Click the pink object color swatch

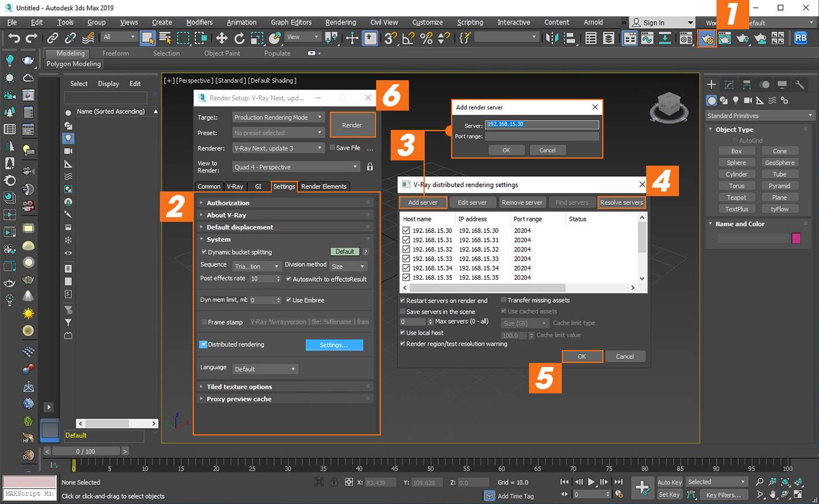point(796,238)
